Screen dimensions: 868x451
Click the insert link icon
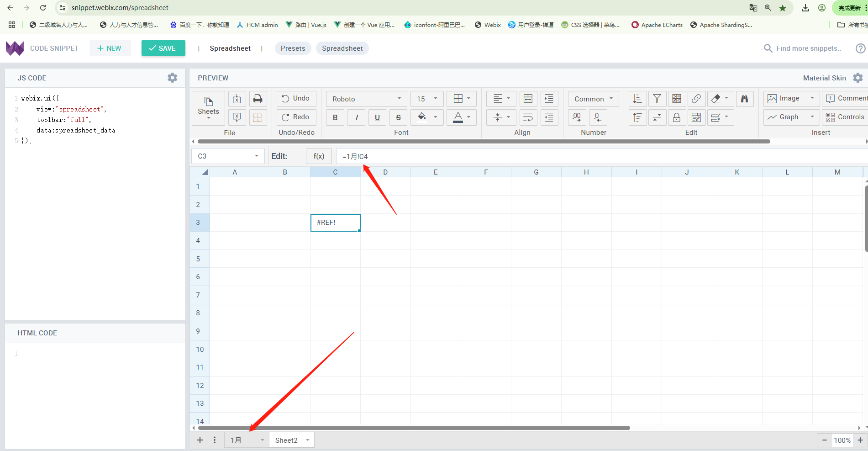696,99
